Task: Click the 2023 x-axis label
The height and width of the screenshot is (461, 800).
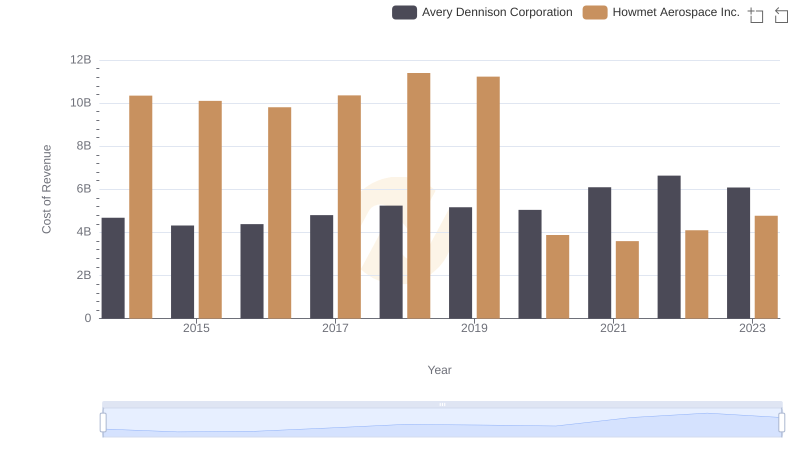Action: click(753, 328)
